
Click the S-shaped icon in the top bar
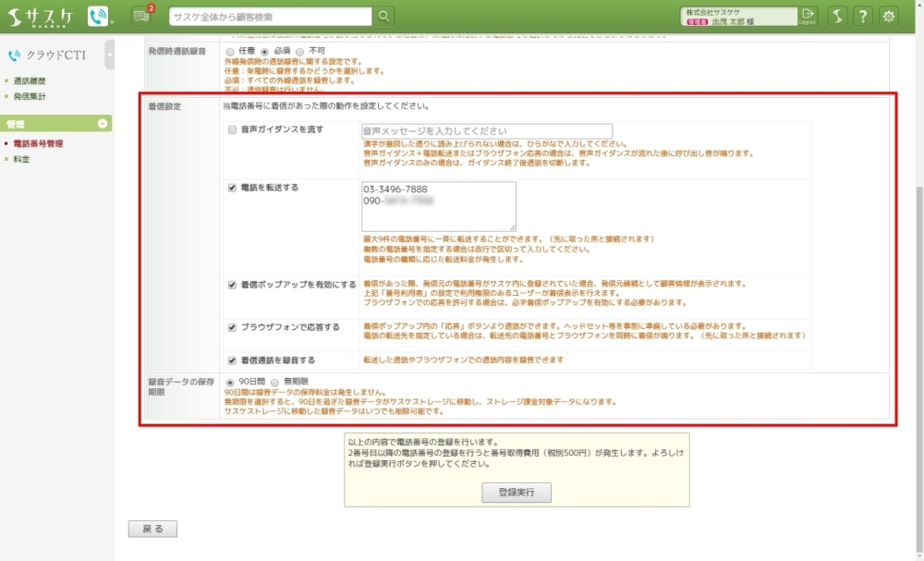point(836,16)
